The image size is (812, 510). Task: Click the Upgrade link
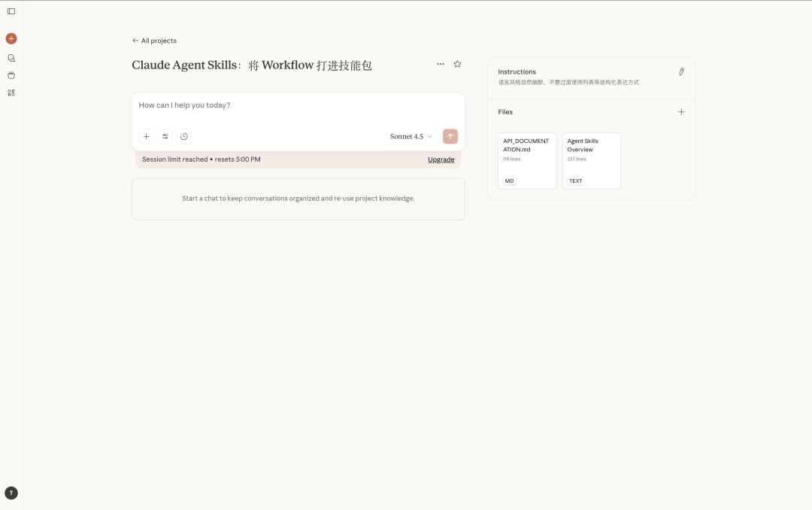(441, 159)
